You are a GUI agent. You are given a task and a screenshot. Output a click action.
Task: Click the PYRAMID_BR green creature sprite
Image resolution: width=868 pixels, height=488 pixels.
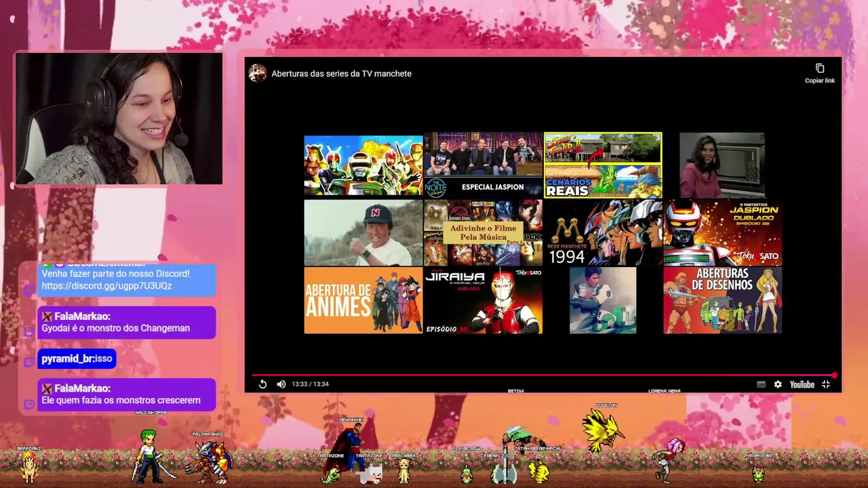point(758,473)
